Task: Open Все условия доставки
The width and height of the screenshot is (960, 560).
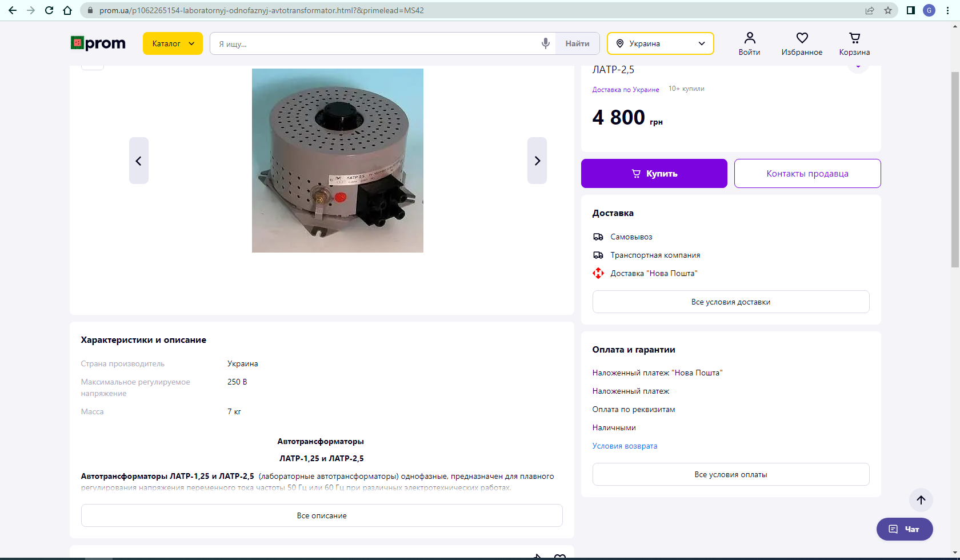Action: [x=731, y=302]
